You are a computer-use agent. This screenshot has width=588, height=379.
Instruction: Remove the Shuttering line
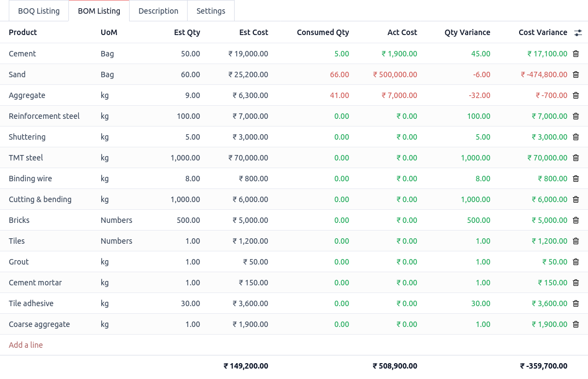575,137
